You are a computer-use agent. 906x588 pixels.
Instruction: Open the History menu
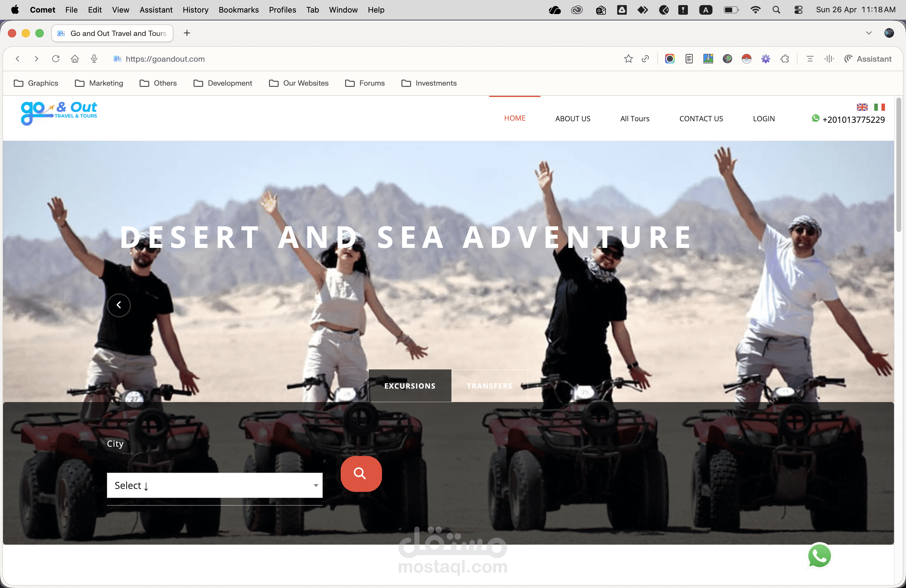pos(195,10)
